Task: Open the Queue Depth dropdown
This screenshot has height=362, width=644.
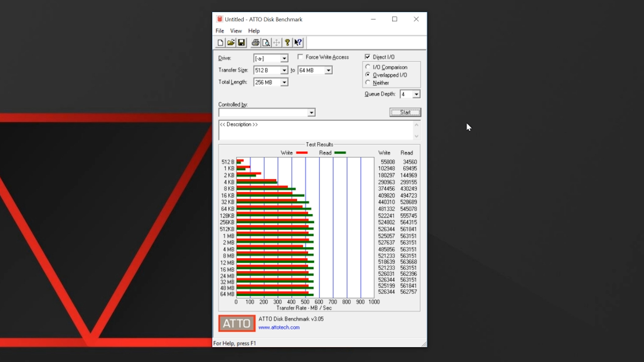Action: (416, 95)
